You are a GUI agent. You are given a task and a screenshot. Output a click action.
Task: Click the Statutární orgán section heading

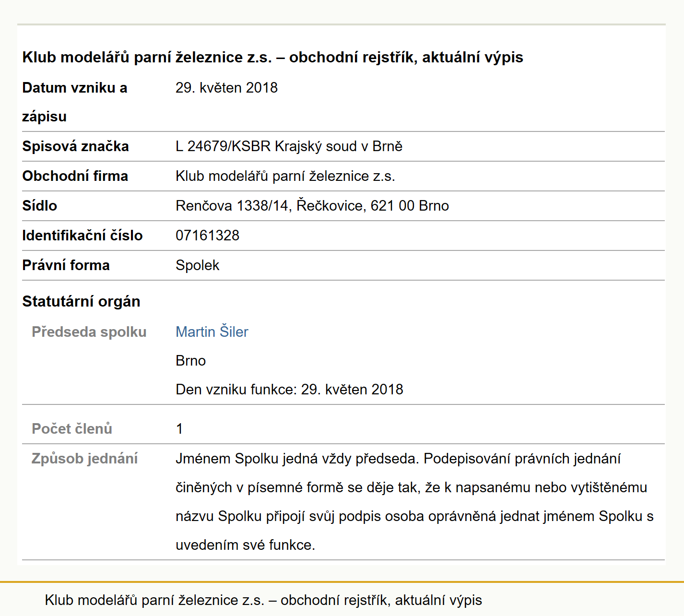point(81,301)
